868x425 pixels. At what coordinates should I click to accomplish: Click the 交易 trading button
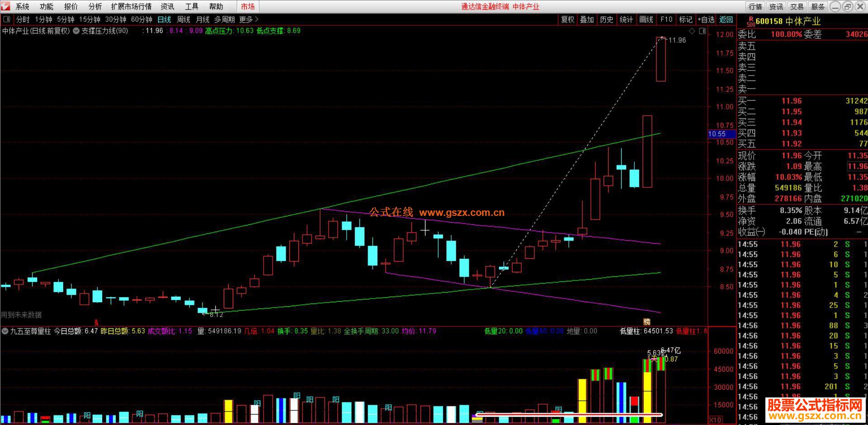click(797, 6)
